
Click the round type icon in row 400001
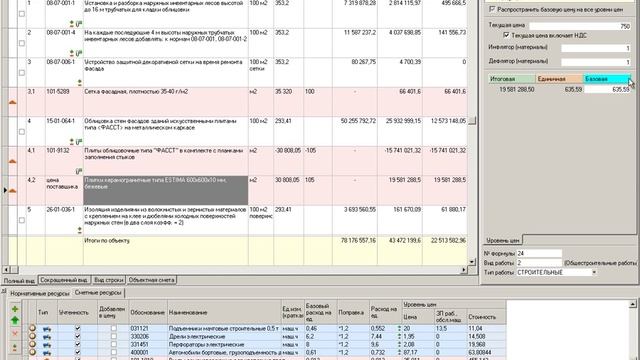[33, 352]
